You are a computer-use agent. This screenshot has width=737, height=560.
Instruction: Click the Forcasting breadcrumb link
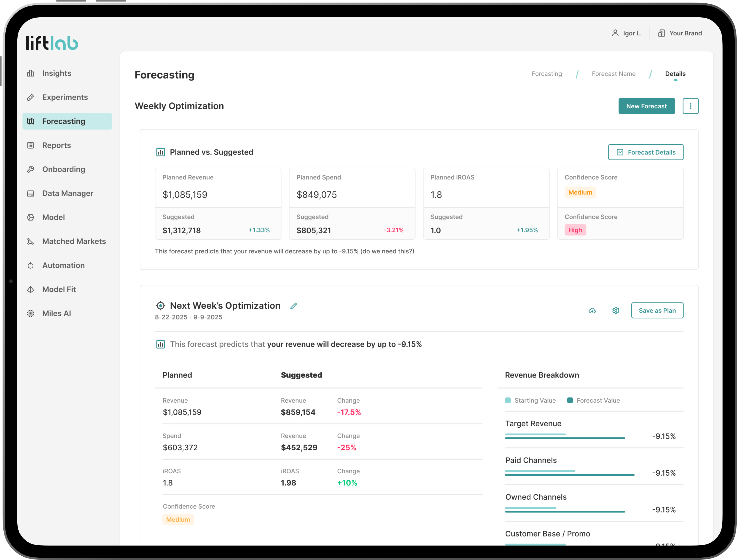547,74
